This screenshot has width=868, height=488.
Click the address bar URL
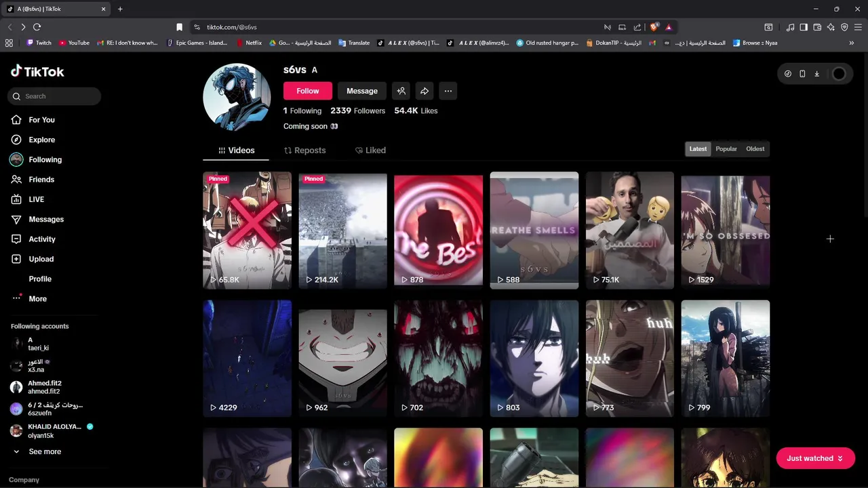pos(232,27)
